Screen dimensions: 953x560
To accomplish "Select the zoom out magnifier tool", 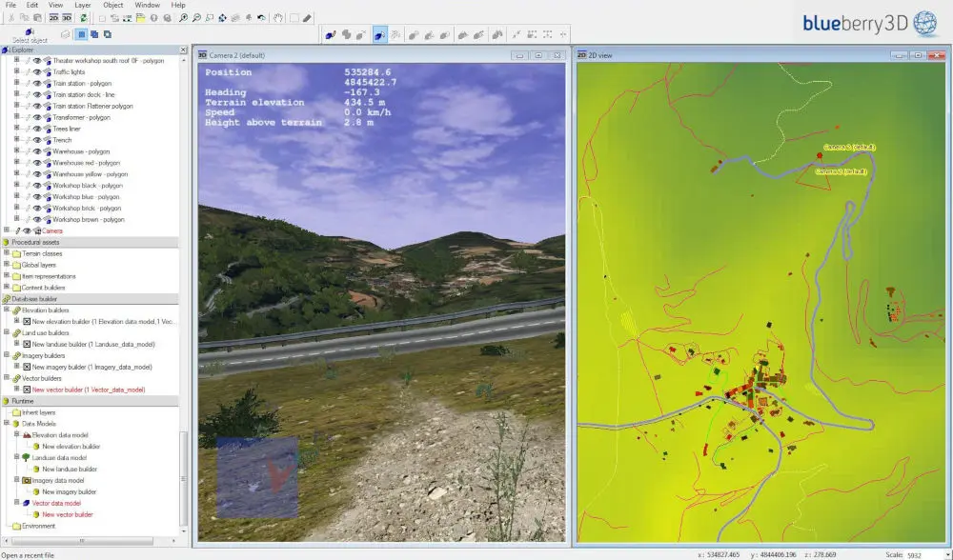I will pos(196,18).
